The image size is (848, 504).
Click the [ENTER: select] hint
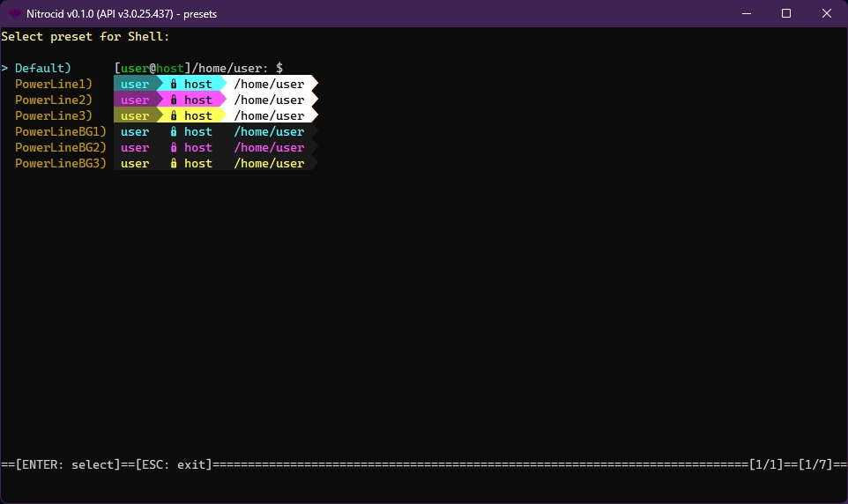click(67, 464)
